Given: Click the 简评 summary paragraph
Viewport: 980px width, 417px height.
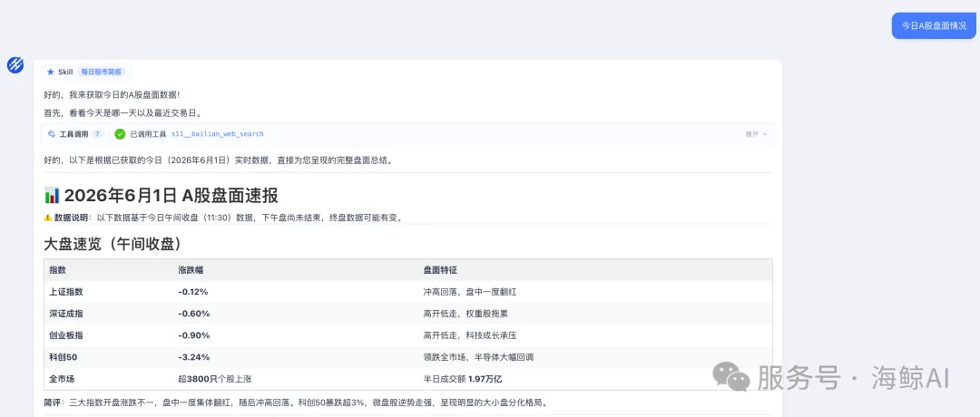Looking at the screenshot, I should (296, 402).
